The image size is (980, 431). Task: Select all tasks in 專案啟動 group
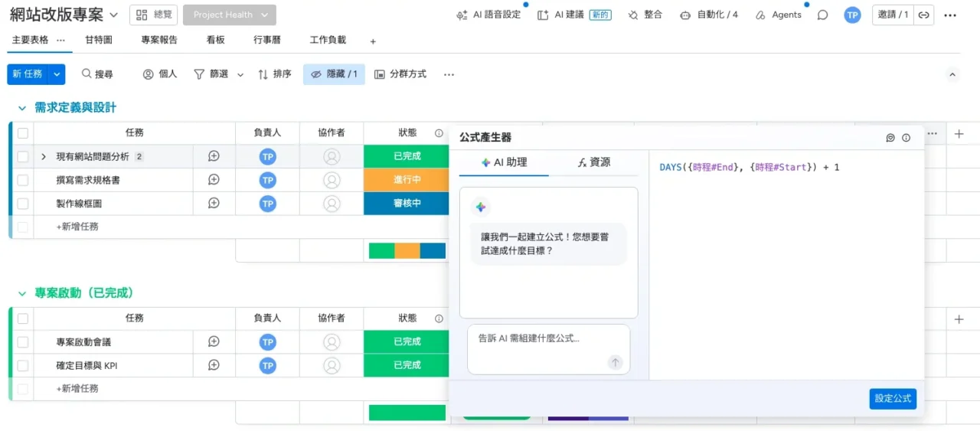pyautogui.click(x=23, y=318)
